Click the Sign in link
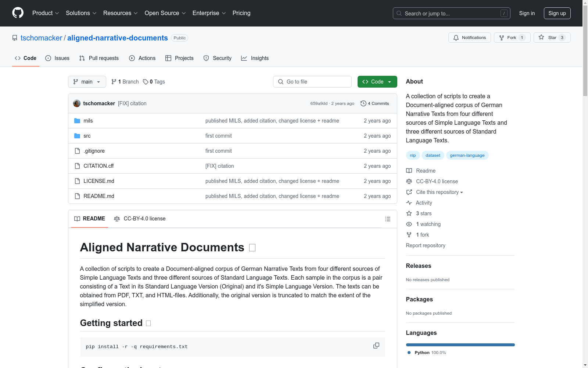The width and height of the screenshot is (588, 368). coord(527,13)
